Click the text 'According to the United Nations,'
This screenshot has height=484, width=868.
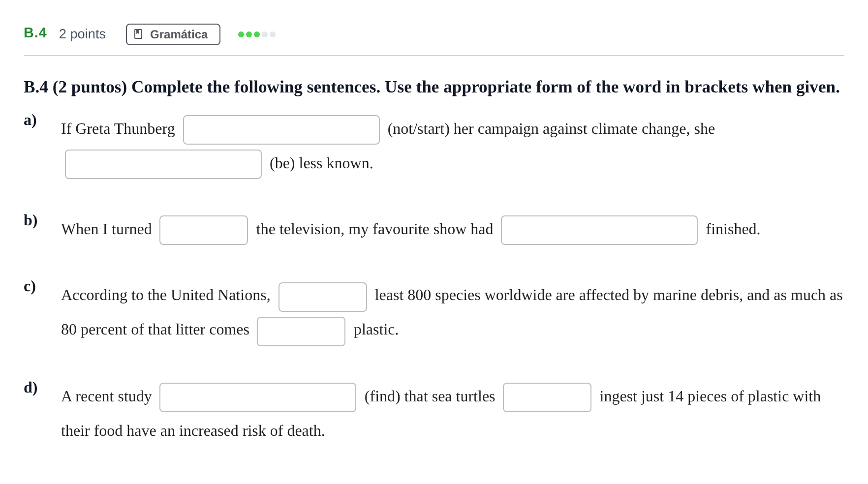(166, 295)
